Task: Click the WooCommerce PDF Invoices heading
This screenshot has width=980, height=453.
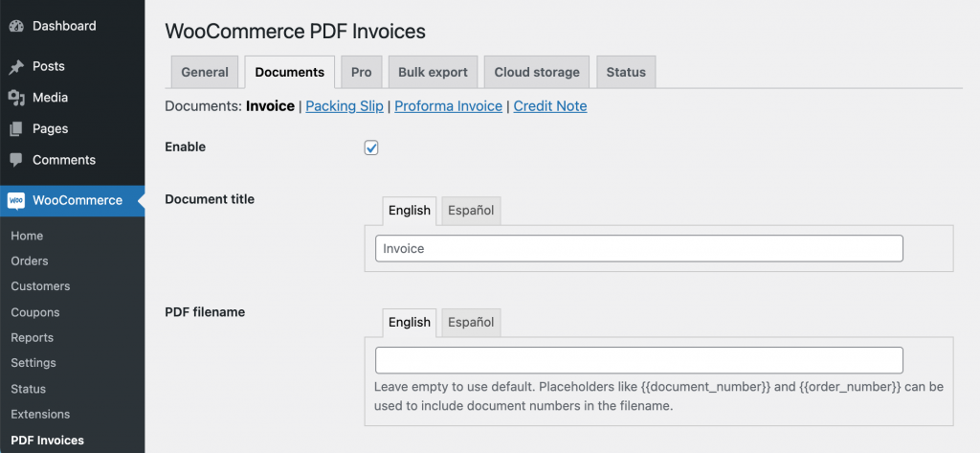Action: click(295, 32)
